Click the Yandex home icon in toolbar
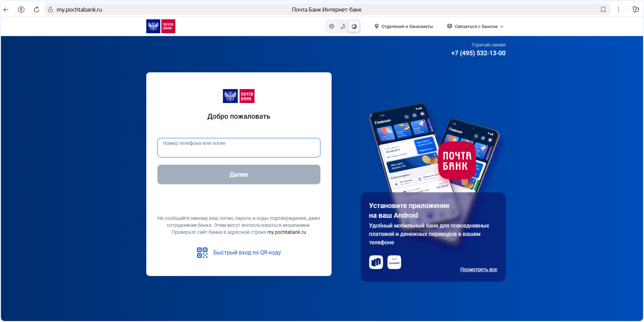This screenshot has height=322, width=644. tap(21, 10)
